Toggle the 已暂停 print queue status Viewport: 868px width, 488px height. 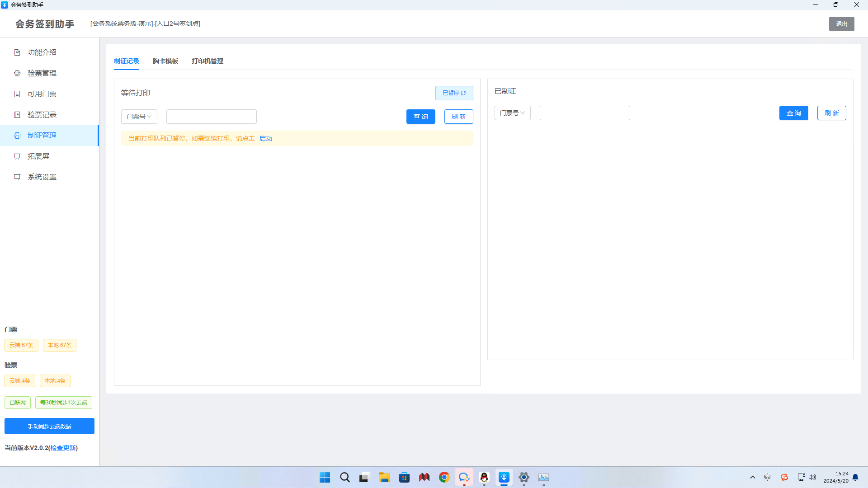(x=454, y=93)
